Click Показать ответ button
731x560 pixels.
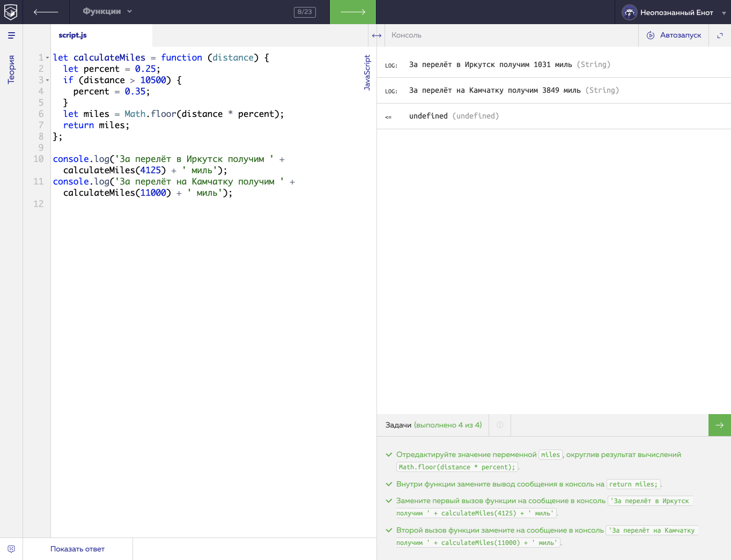click(x=77, y=549)
